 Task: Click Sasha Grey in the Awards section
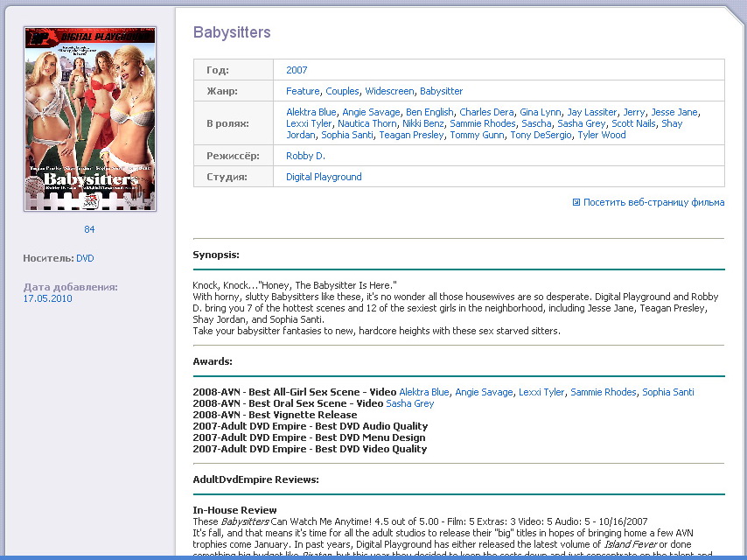(x=409, y=403)
